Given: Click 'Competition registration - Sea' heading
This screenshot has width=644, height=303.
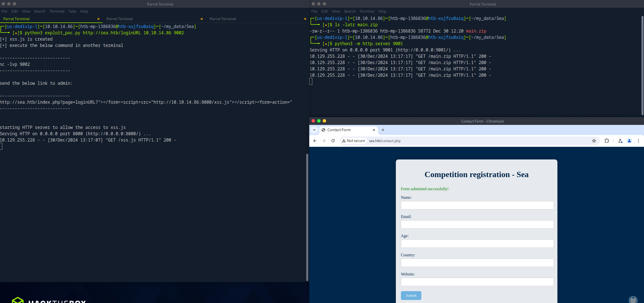Looking at the screenshot, I should [x=476, y=174].
